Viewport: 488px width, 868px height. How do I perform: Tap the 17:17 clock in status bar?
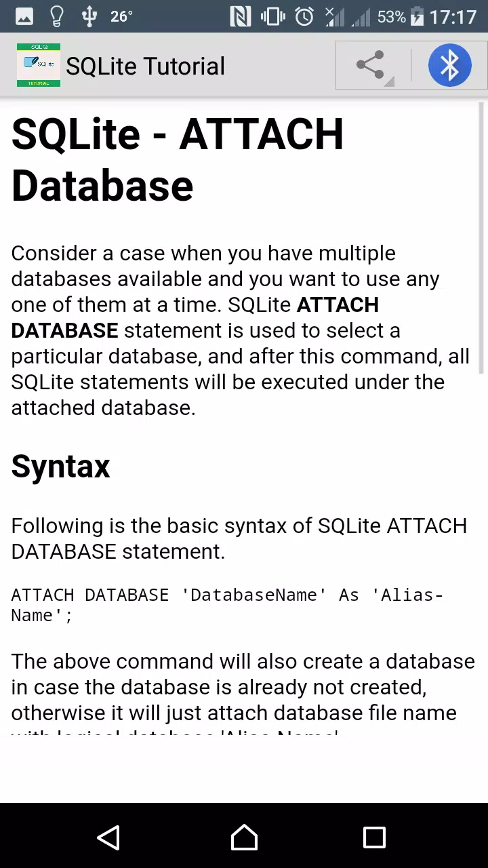pos(453,16)
